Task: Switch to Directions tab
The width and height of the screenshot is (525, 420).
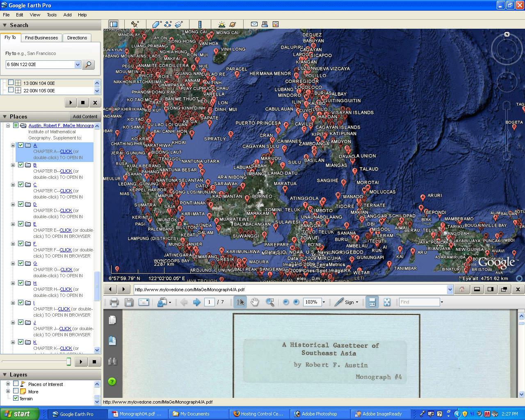Action: pyautogui.click(x=77, y=38)
